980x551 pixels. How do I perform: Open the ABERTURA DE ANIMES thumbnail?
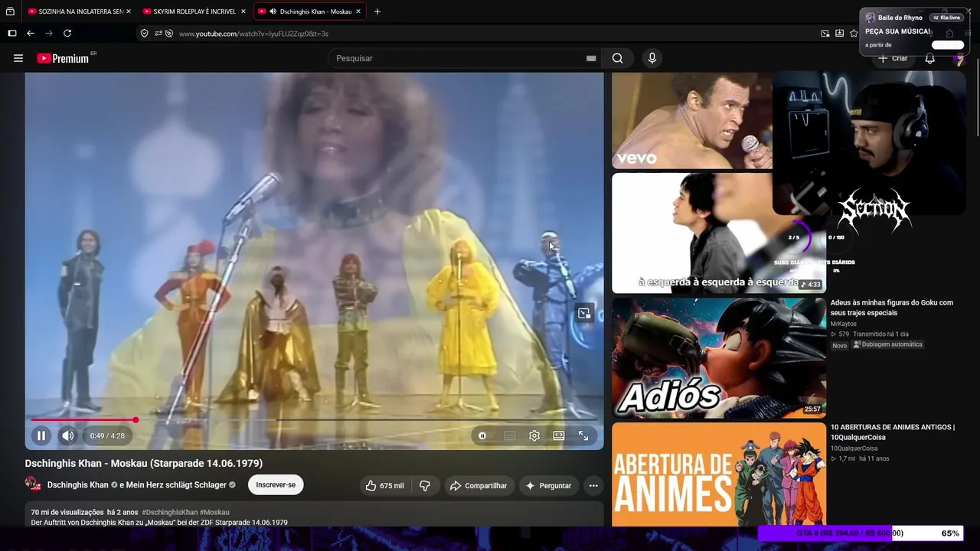tap(719, 474)
